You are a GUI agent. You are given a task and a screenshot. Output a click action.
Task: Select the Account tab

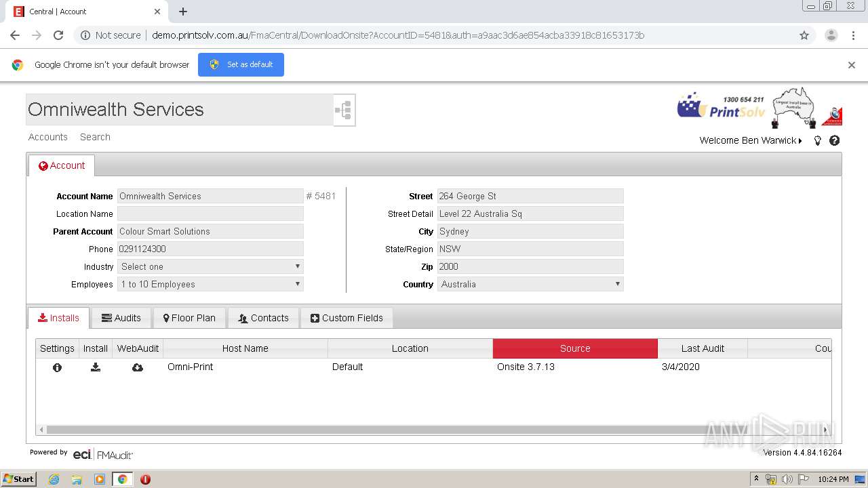(x=62, y=165)
